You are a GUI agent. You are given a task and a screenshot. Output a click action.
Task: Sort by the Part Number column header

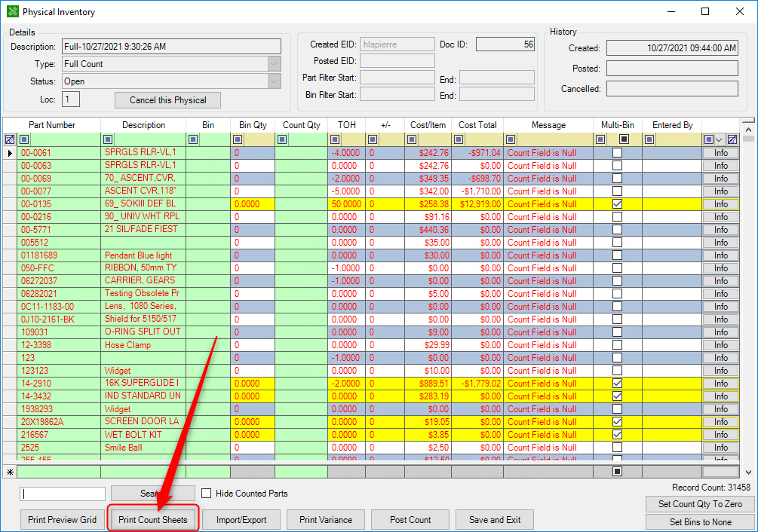pyautogui.click(x=51, y=125)
